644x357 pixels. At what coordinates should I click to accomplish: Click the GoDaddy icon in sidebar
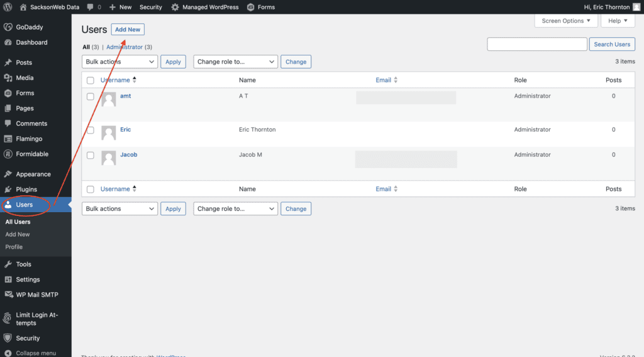click(8, 27)
